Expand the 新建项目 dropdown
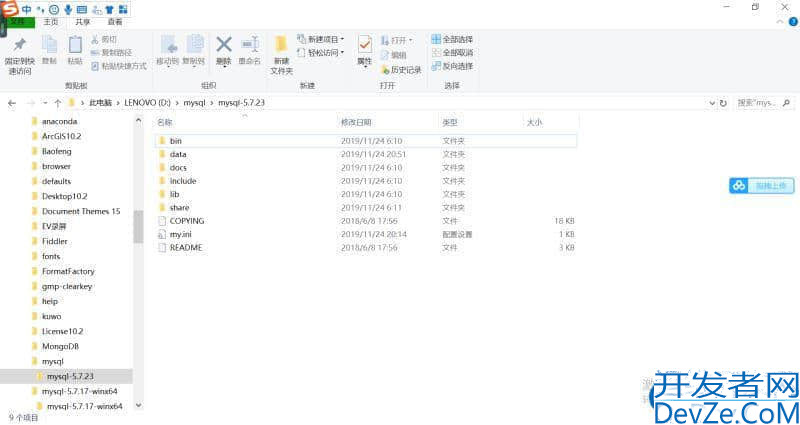The image size is (800, 425). [x=342, y=39]
